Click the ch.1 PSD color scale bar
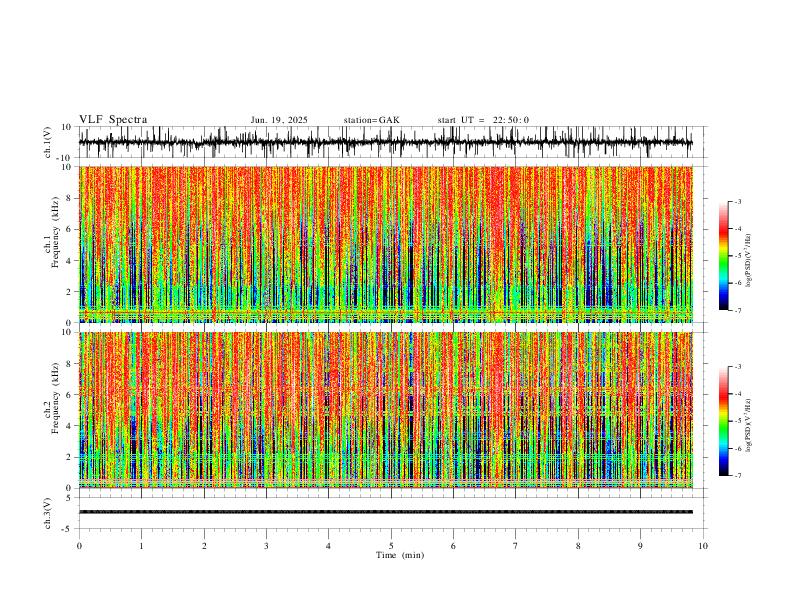792x612 pixels. tap(724, 256)
